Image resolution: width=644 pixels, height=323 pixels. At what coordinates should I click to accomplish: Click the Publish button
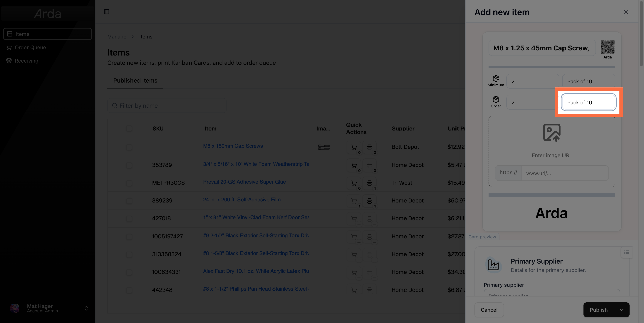(x=599, y=310)
